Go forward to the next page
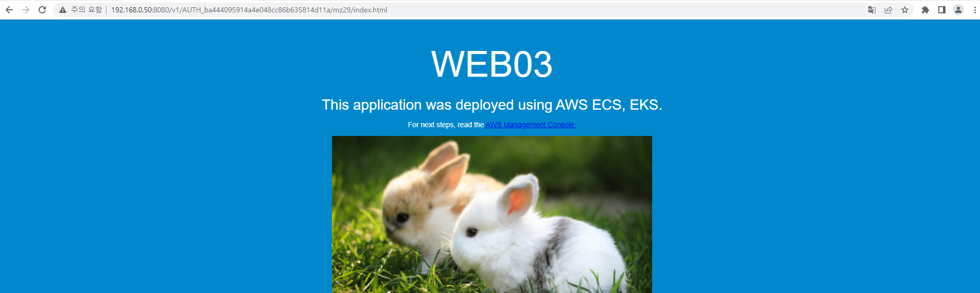 (x=26, y=10)
